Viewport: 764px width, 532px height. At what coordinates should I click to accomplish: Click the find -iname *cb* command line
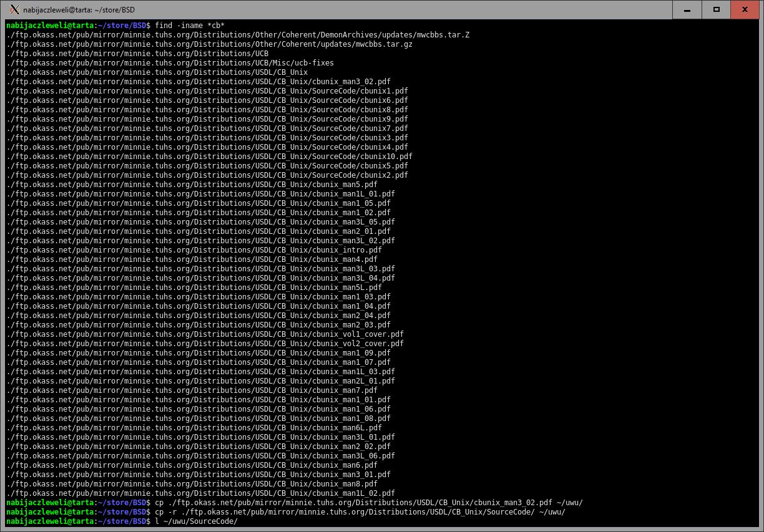190,26
